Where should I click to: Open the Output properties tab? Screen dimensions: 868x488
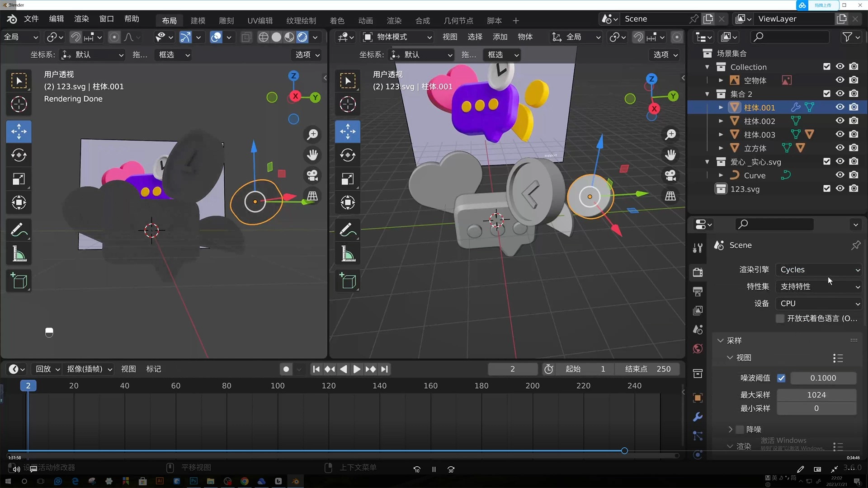pos(698,291)
